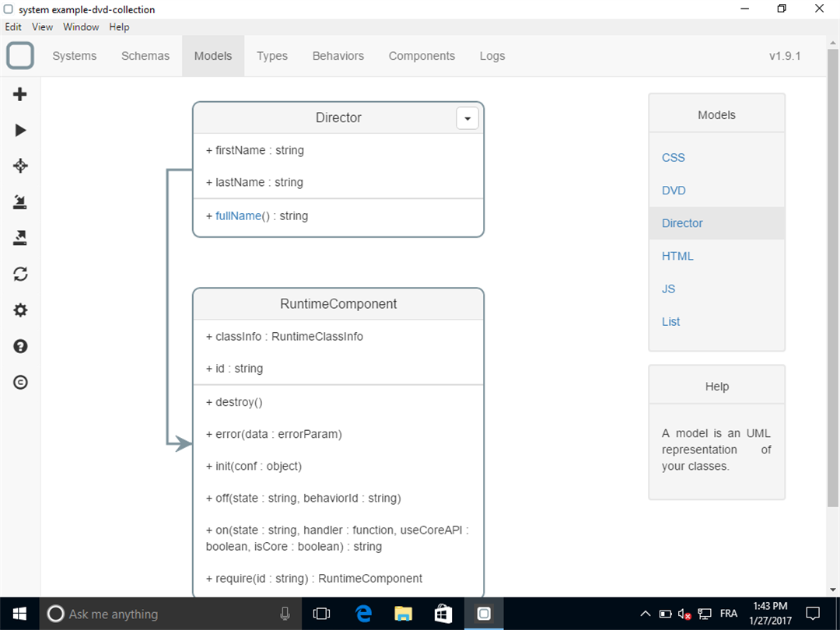Click the '+ off(state : string...' row

click(x=303, y=499)
